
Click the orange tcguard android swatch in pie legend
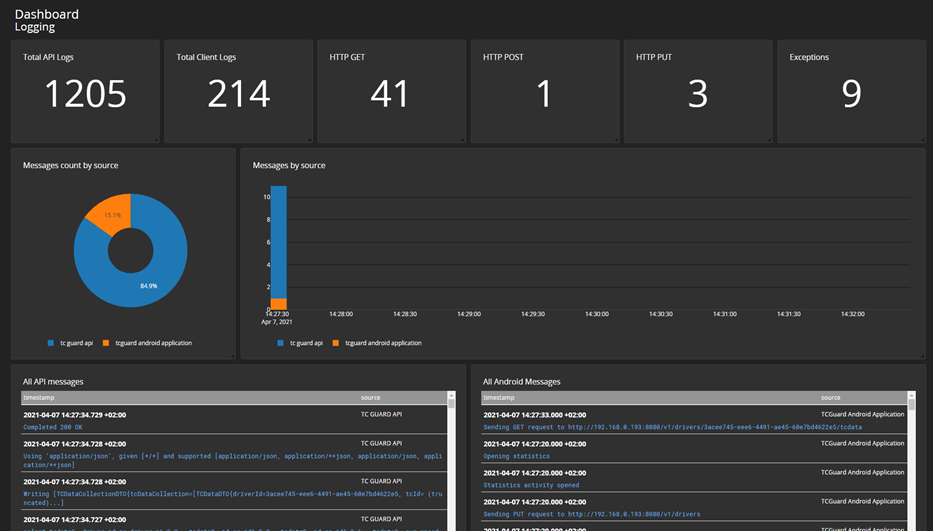[x=106, y=343]
